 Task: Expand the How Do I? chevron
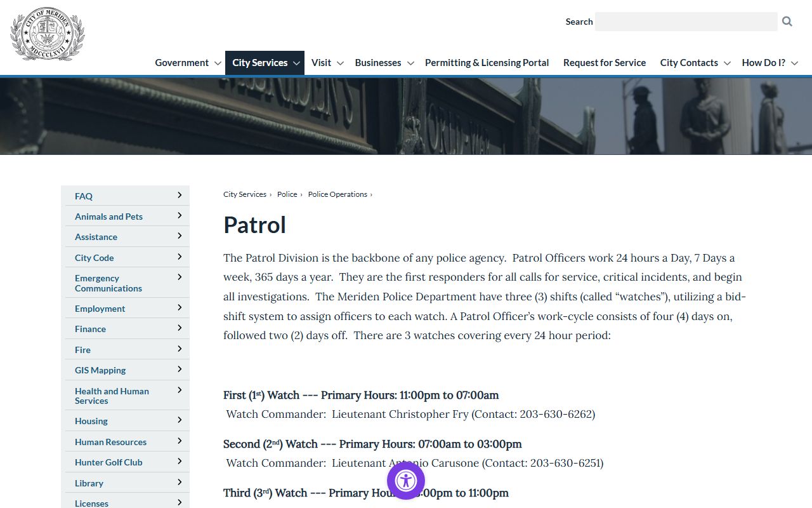click(x=794, y=63)
